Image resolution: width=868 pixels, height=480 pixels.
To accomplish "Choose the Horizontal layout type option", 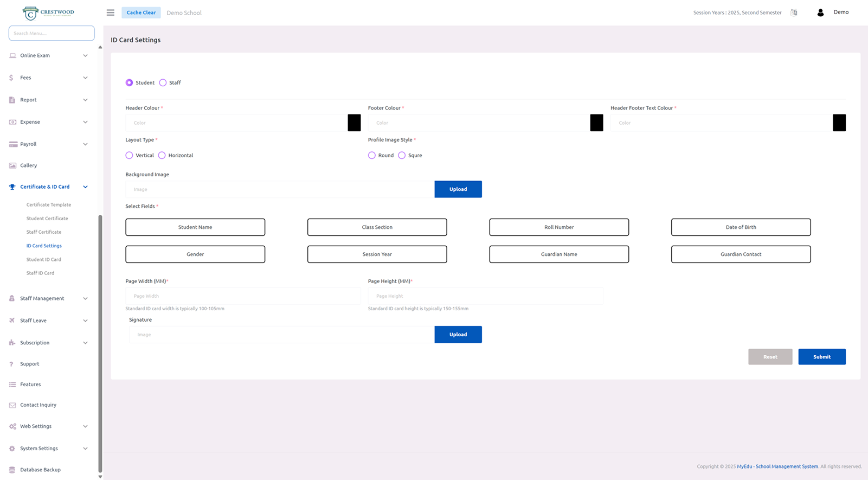I will [x=162, y=156].
